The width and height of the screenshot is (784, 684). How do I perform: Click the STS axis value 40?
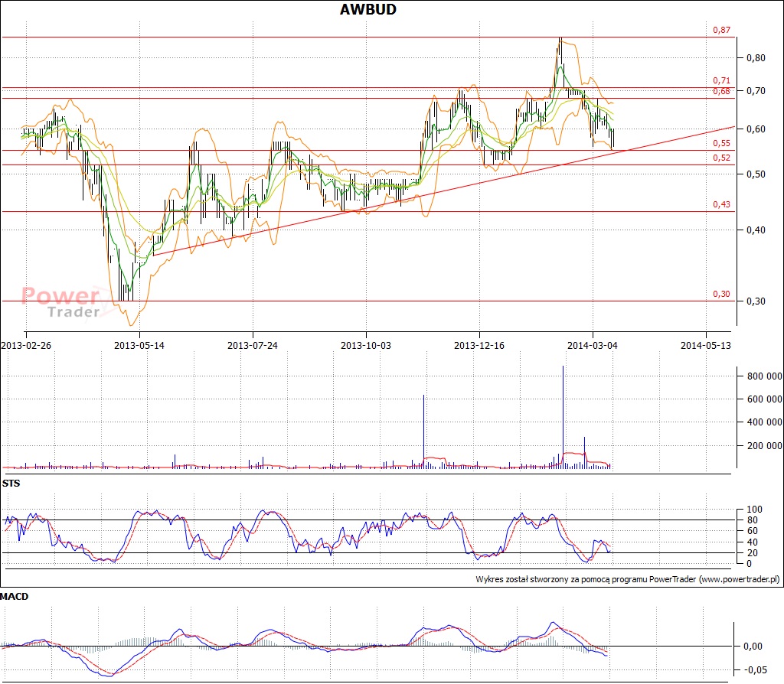[x=753, y=542]
